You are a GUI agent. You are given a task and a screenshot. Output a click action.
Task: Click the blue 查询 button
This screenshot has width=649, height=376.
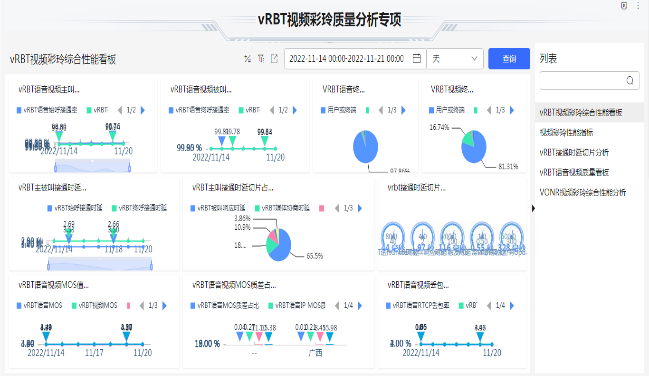click(509, 59)
